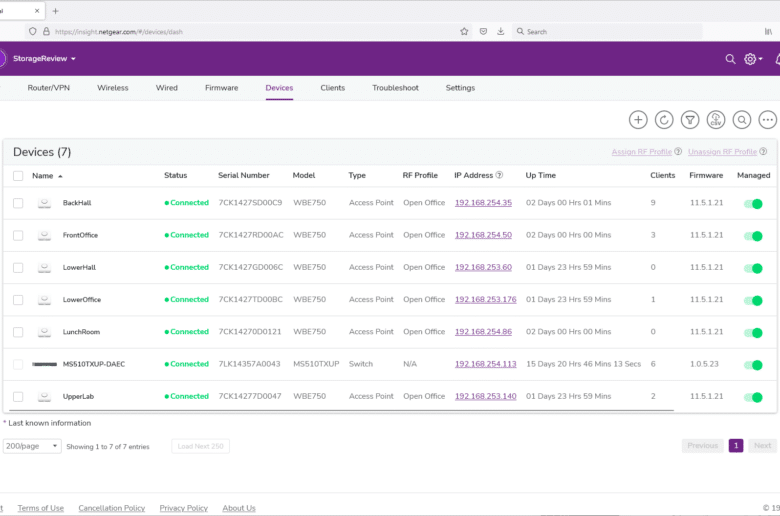
Task: Click the round search devices icon
Action: pos(741,120)
